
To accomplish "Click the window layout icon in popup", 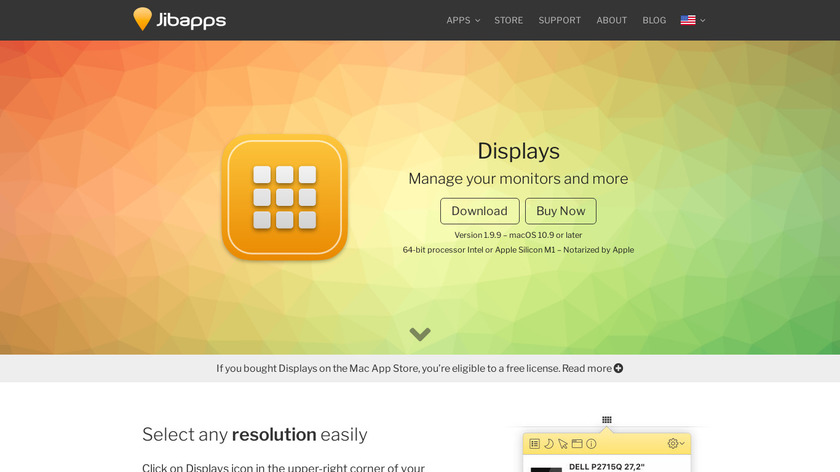I will 577,444.
